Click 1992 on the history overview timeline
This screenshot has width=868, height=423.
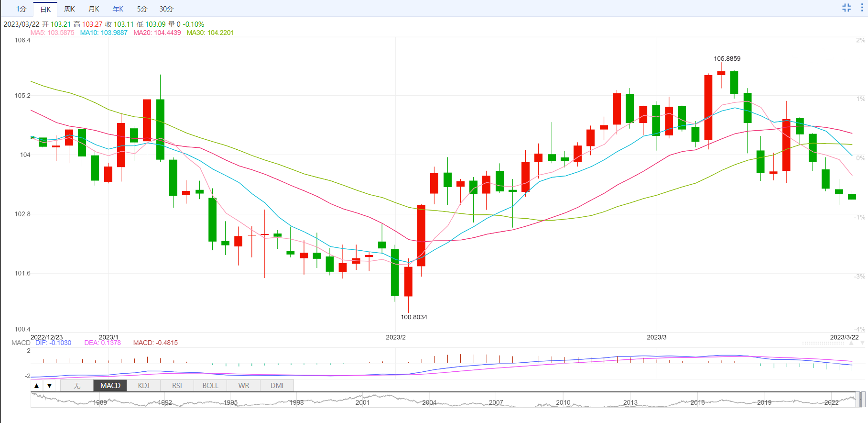(x=165, y=402)
